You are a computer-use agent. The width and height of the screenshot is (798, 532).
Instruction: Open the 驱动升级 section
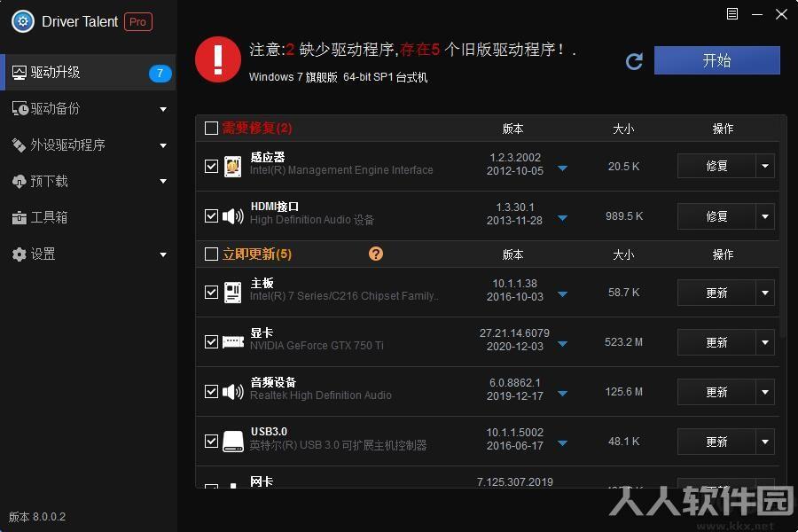(x=88, y=73)
